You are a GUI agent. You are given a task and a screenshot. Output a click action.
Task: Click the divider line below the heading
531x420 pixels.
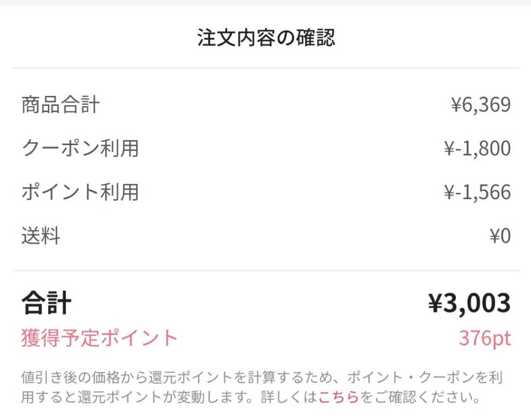click(x=265, y=68)
